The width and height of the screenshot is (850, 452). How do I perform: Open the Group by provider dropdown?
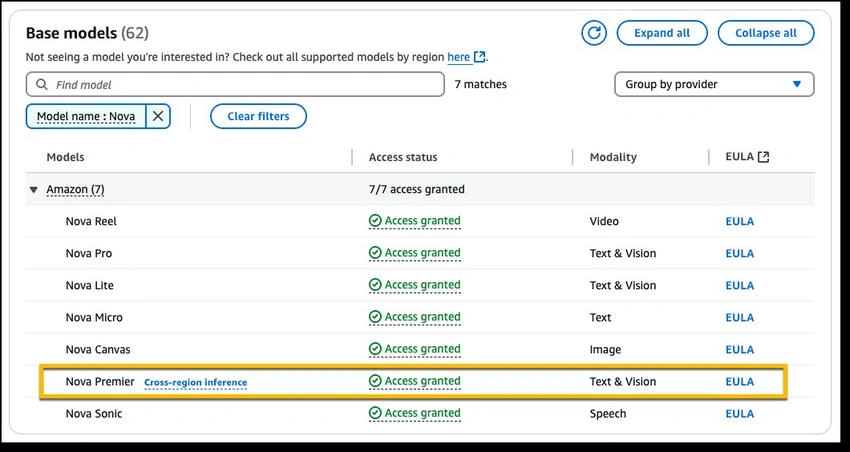(x=714, y=85)
